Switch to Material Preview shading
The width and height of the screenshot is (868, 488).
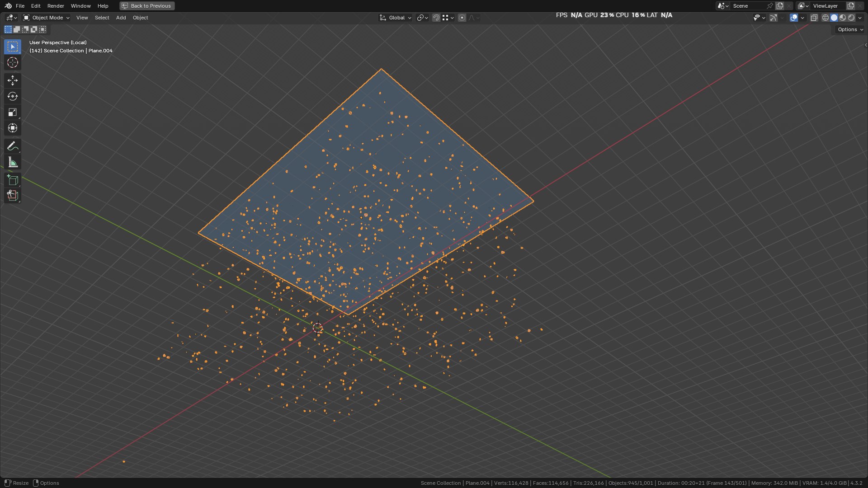coord(843,18)
